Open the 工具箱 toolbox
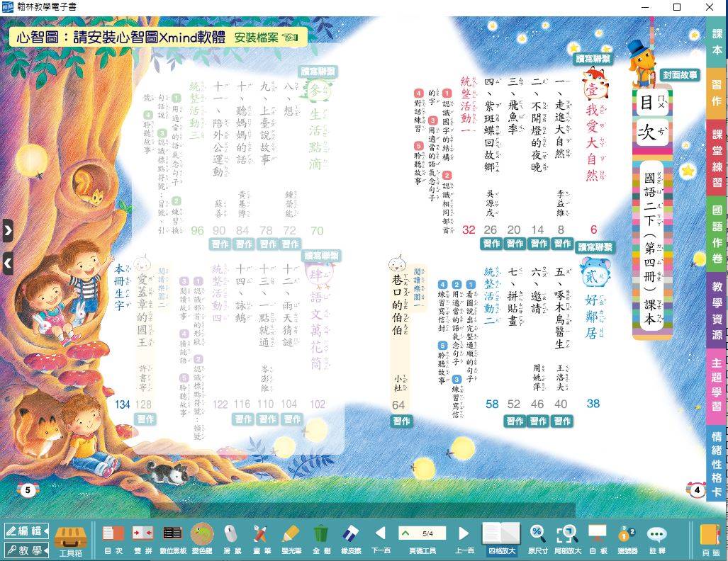The image size is (728, 561). click(71, 540)
